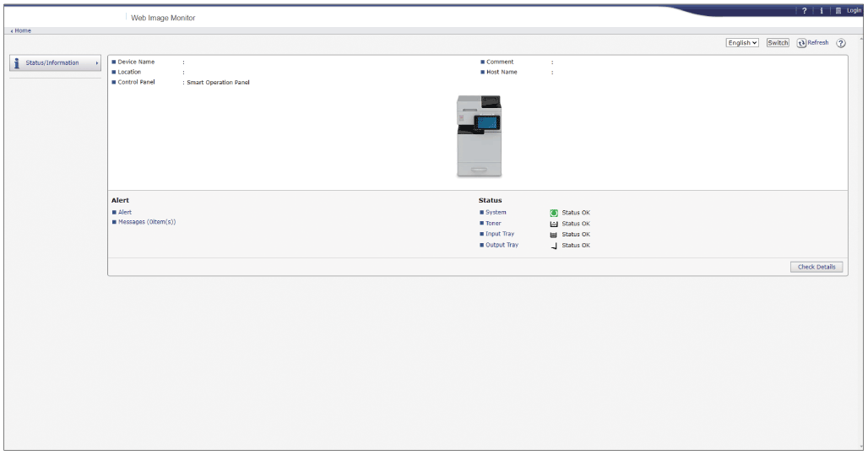Click the Web Image Monitor title
Image resolution: width=868 pixels, height=455 pixels.
pos(163,18)
